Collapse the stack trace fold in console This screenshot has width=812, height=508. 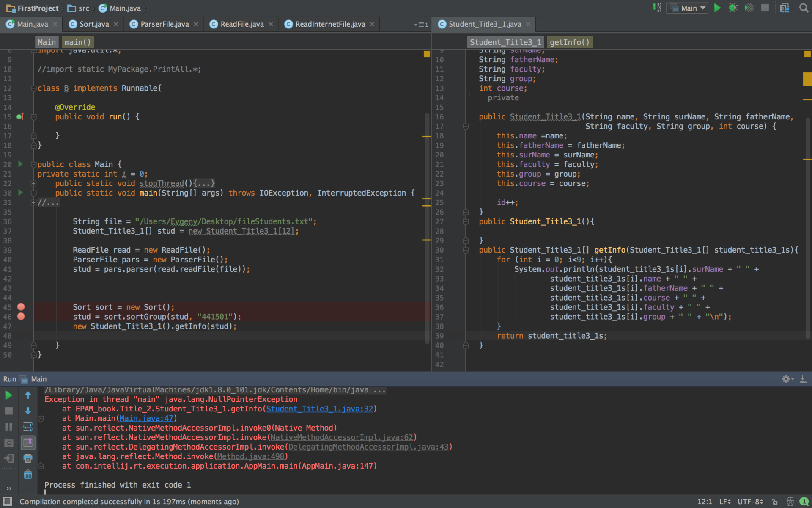[41, 419]
